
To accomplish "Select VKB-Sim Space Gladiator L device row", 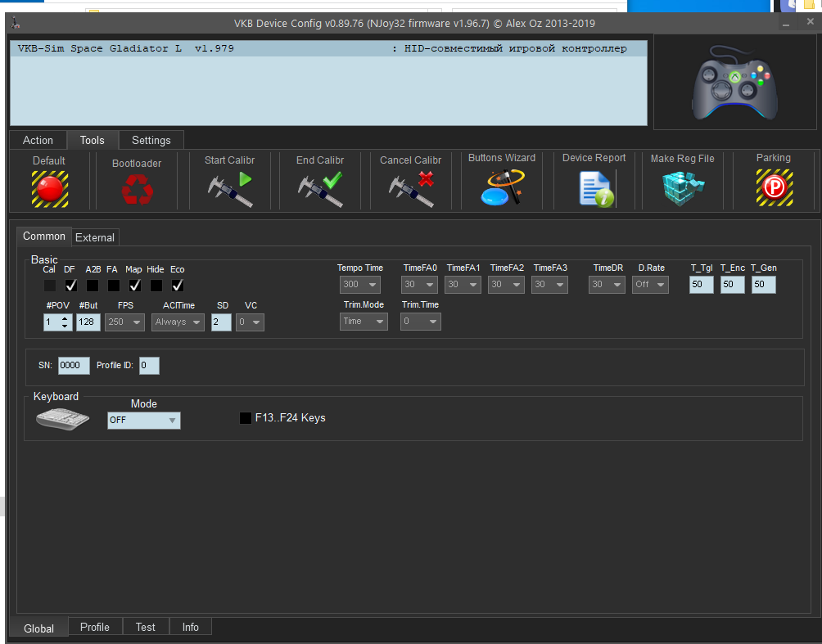I will [x=328, y=49].
